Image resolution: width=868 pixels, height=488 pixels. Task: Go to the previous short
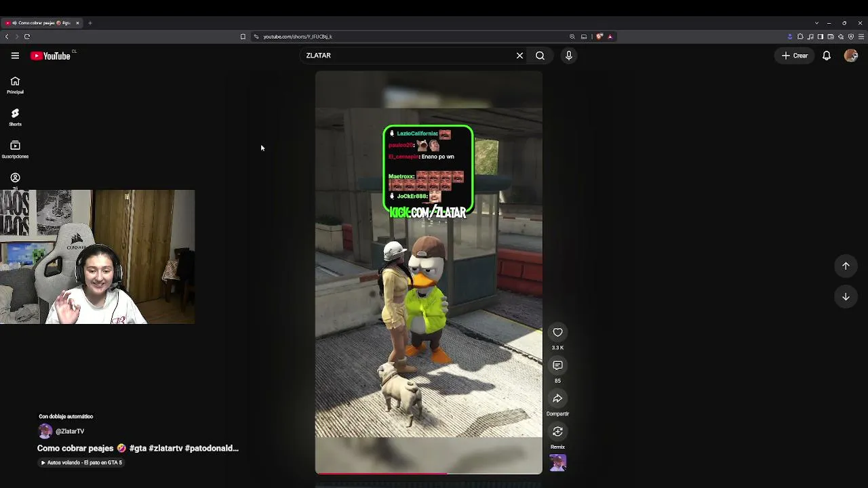click(x=846, y=266)
